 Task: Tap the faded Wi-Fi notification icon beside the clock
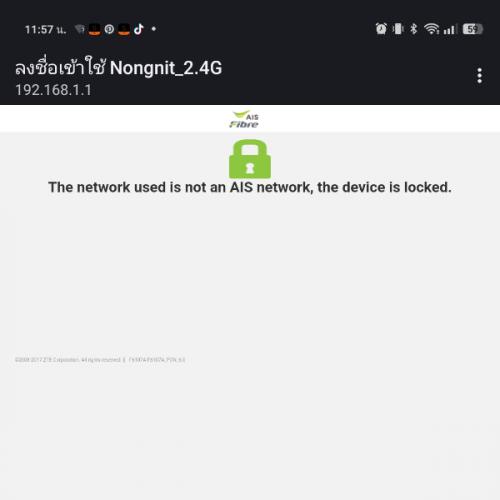(x=80, y=29)
